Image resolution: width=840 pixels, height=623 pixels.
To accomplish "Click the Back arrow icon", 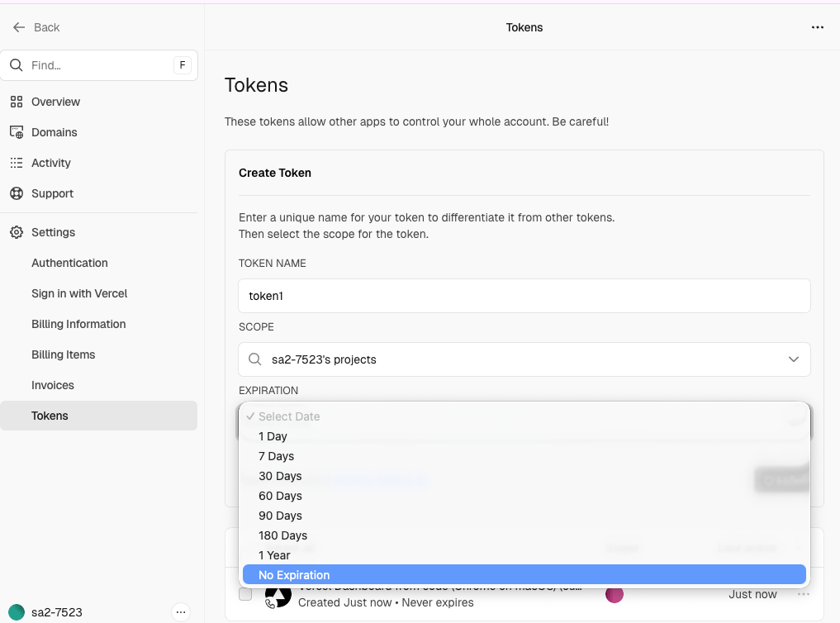I will coord(19,27).
